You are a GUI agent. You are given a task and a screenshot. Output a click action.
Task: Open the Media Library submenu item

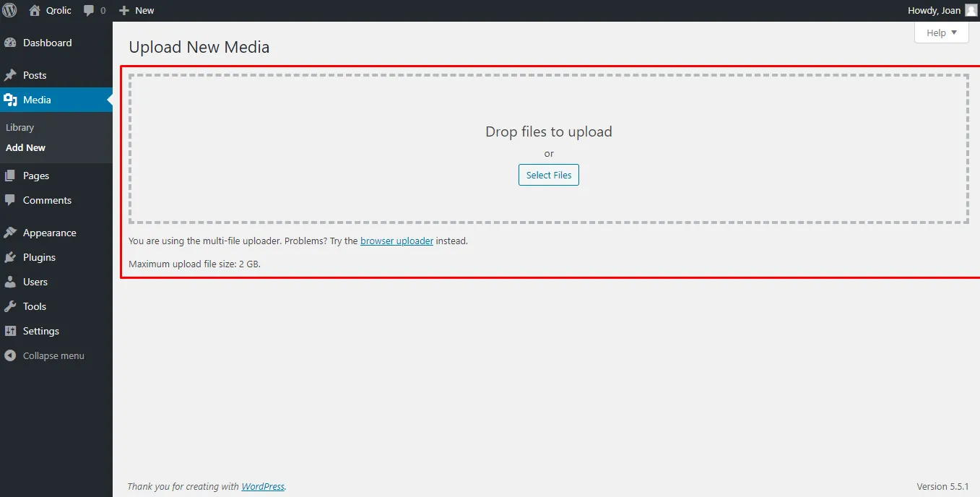[20, 127]
